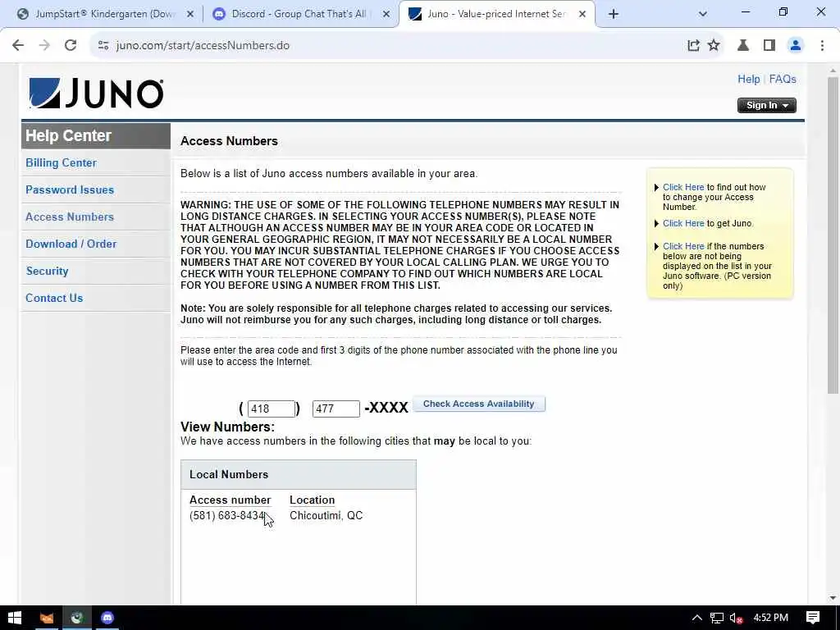This screenshot has width=840, height=630.
Task: Toggle the browser side panel icon
Action: tap(769, 46)
